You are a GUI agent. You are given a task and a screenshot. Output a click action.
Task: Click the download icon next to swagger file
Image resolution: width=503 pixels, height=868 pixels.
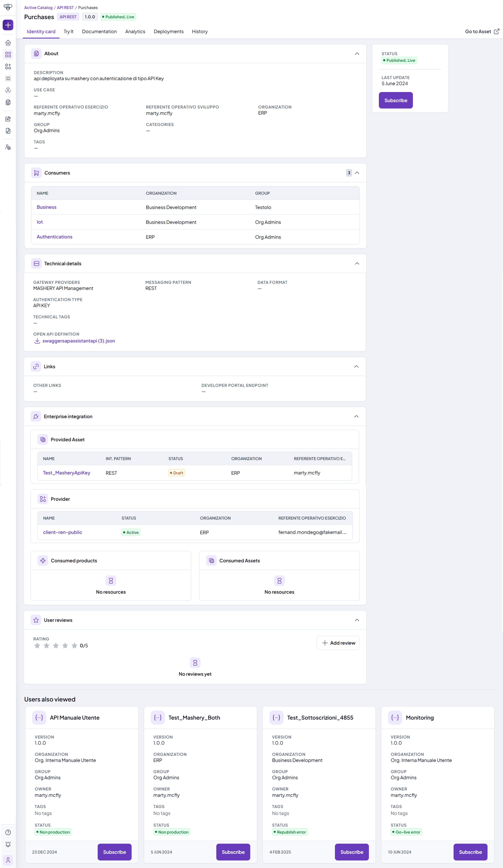[37, 341]
